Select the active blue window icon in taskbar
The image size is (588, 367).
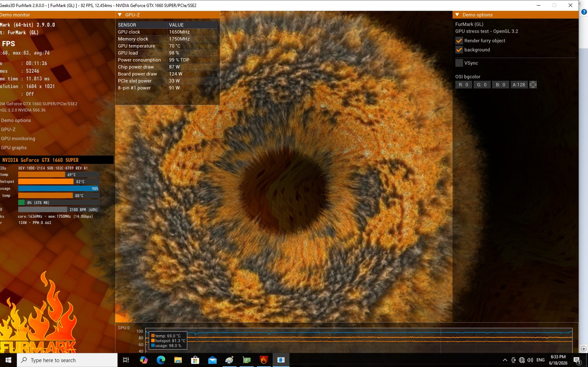[281, 360]
